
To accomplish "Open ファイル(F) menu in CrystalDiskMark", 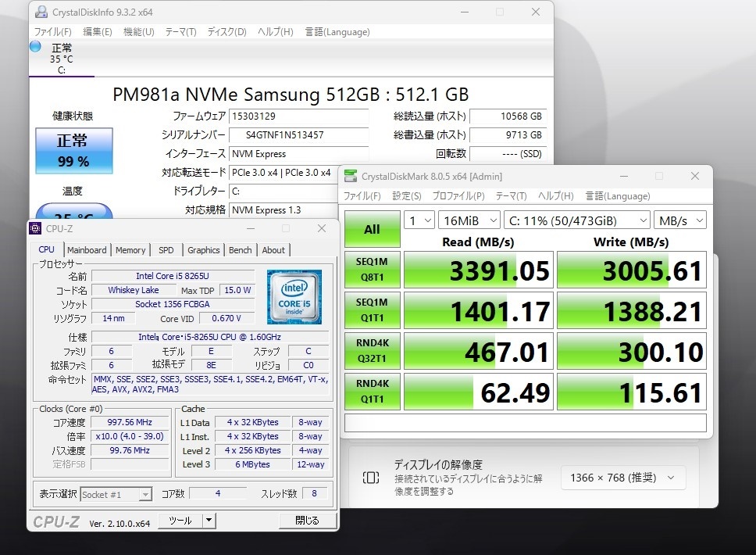I will pyautogui.click(x=362, y=196).
